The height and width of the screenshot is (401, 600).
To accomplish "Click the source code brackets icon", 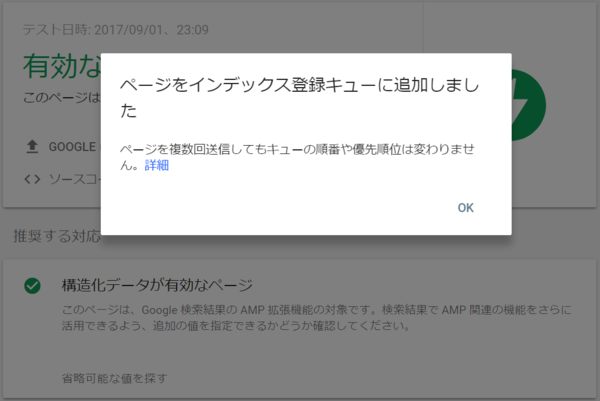I will (x=32, y=179).
